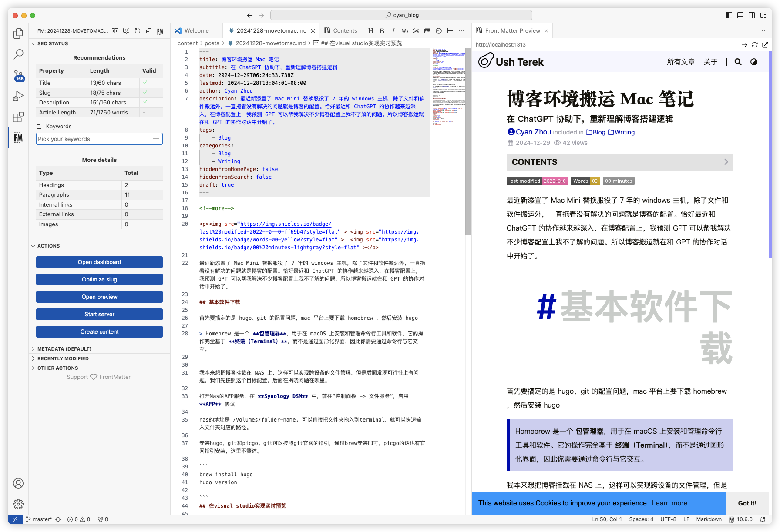Expand the RECENTLY MODIFIED section

[x=99, y=358]
